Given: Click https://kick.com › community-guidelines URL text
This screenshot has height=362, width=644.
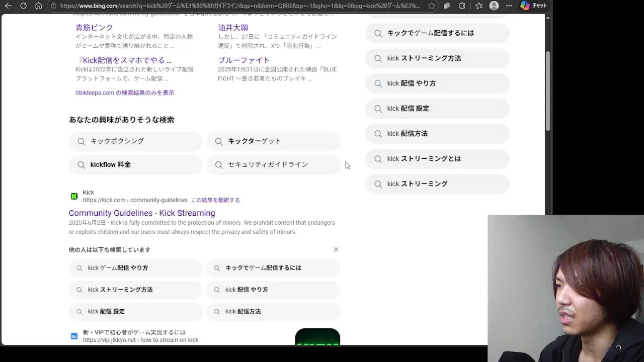Looking at the screenshot, I should pyautogui.click(x=135, y=200).
